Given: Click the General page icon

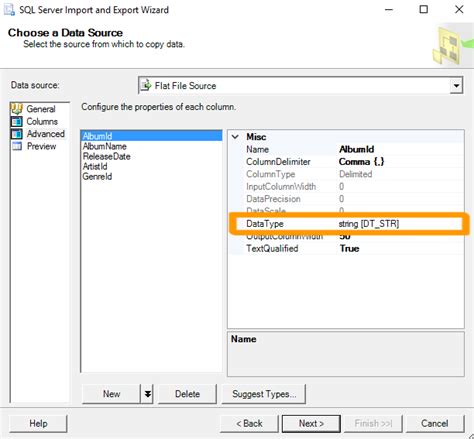Looking at the screenshot, I should tap(17, 109).
